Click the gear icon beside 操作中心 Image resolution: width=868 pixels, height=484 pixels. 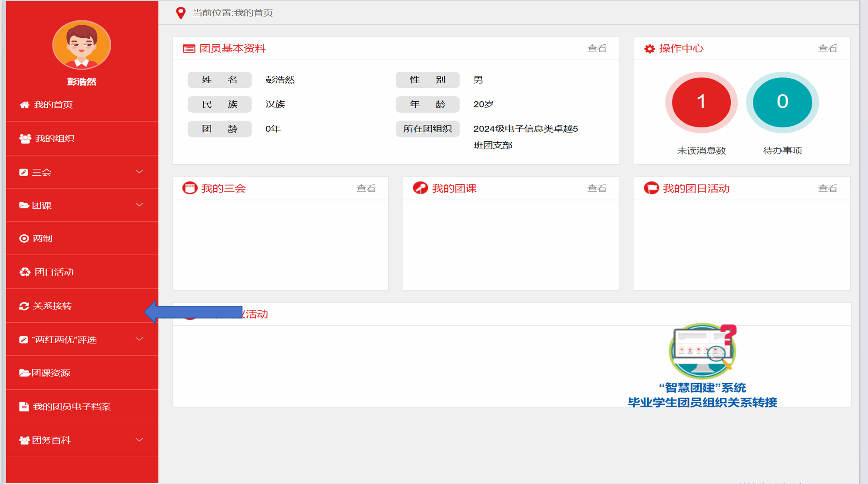[x=649, y=49]
